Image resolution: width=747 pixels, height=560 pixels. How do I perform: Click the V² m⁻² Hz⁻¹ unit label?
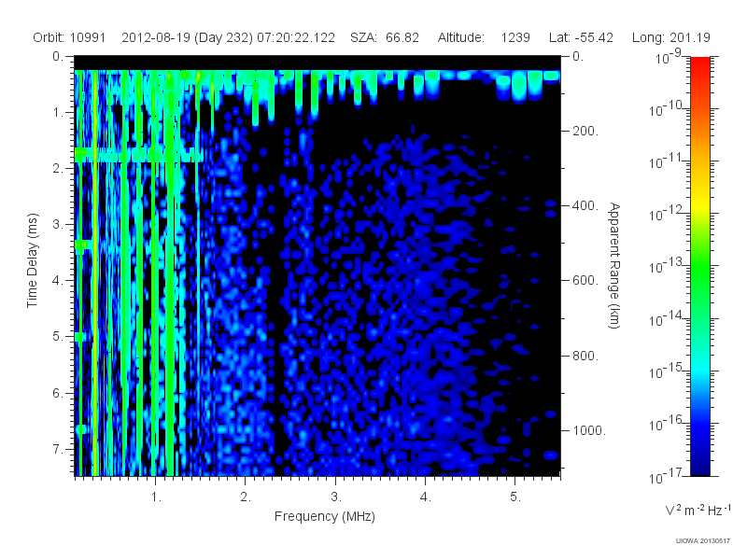(x=698, y=510)
